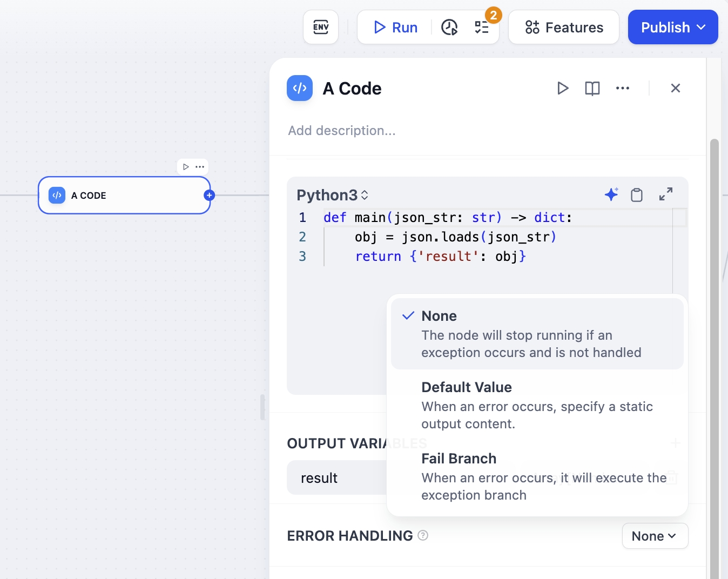Run this step using panel play icon
728x579 pixels.
pos(563,88)
